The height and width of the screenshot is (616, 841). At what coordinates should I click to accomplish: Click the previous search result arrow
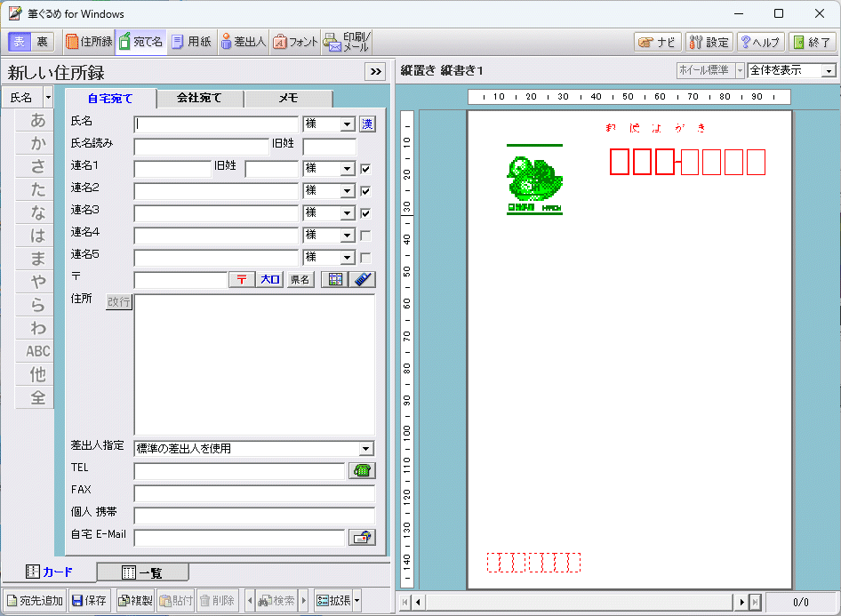click(x=250, y=601)
